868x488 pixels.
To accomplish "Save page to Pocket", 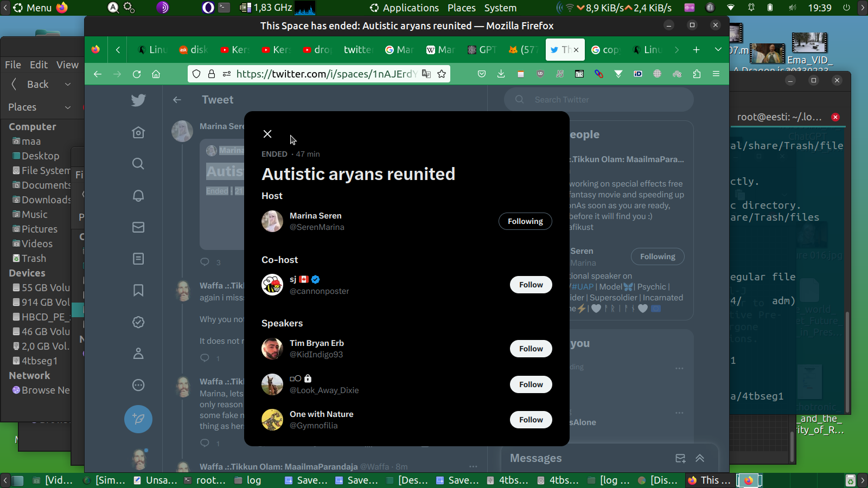I will click(x=482, y=74).
